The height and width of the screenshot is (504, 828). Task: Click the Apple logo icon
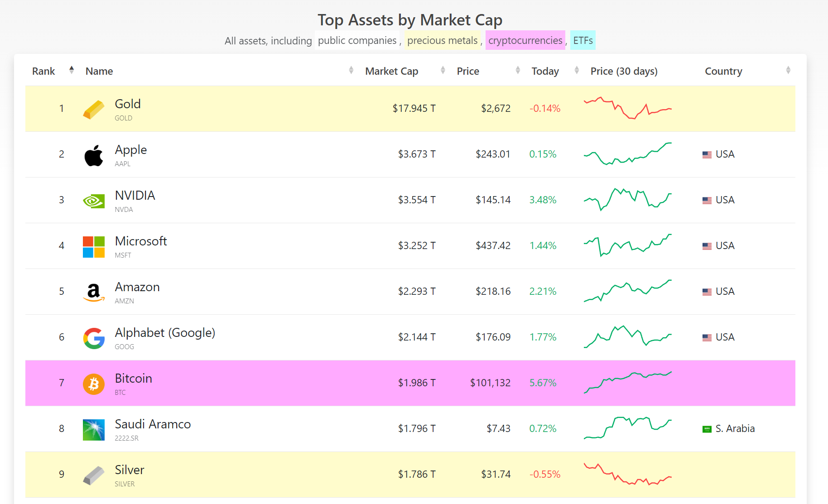click(94, 155)
